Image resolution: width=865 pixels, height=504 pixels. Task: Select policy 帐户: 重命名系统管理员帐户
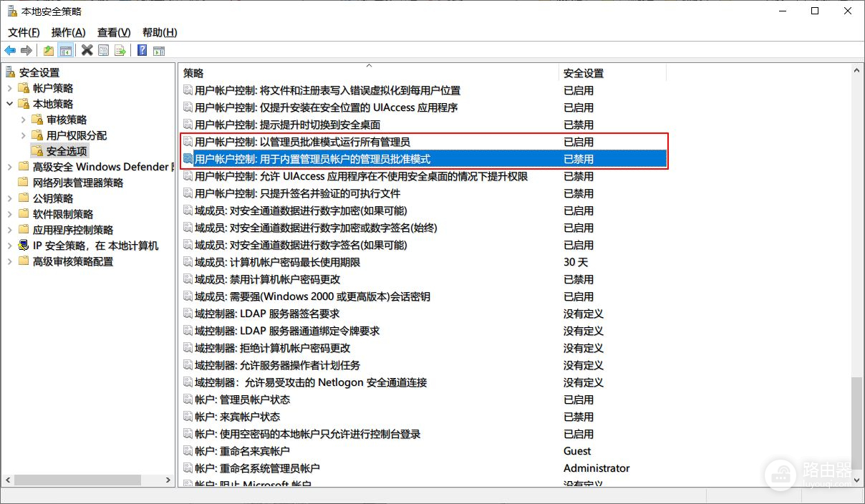257,468
